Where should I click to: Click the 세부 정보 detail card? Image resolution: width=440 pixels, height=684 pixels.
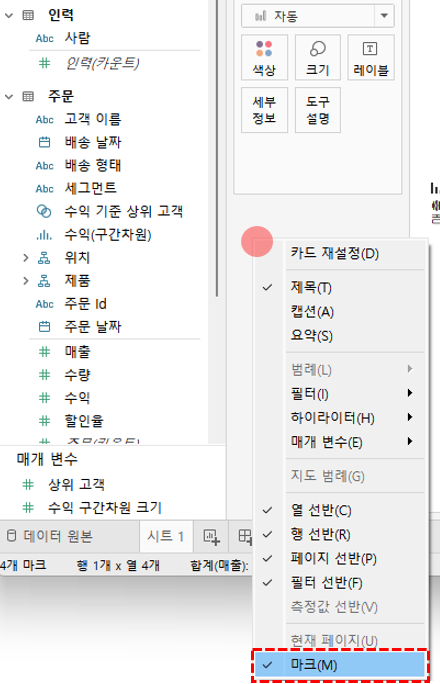pyautogui.click(x=264, y=110)
